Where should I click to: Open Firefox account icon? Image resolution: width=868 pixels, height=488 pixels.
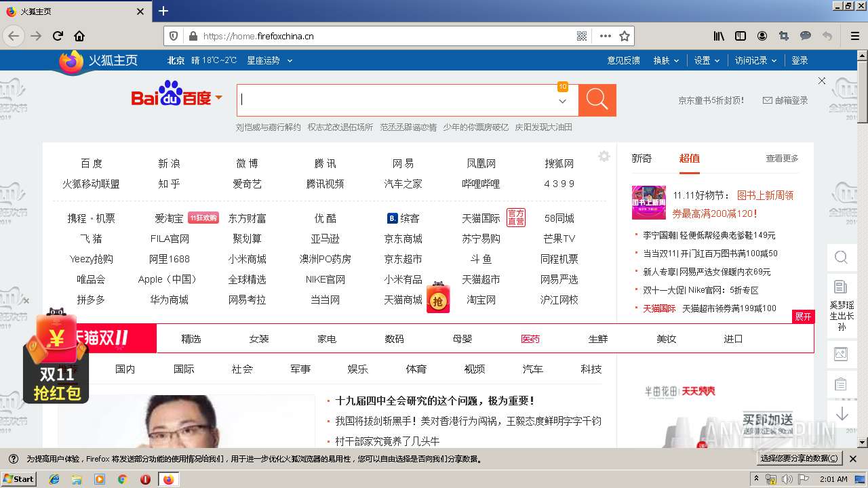click(762, 36)
